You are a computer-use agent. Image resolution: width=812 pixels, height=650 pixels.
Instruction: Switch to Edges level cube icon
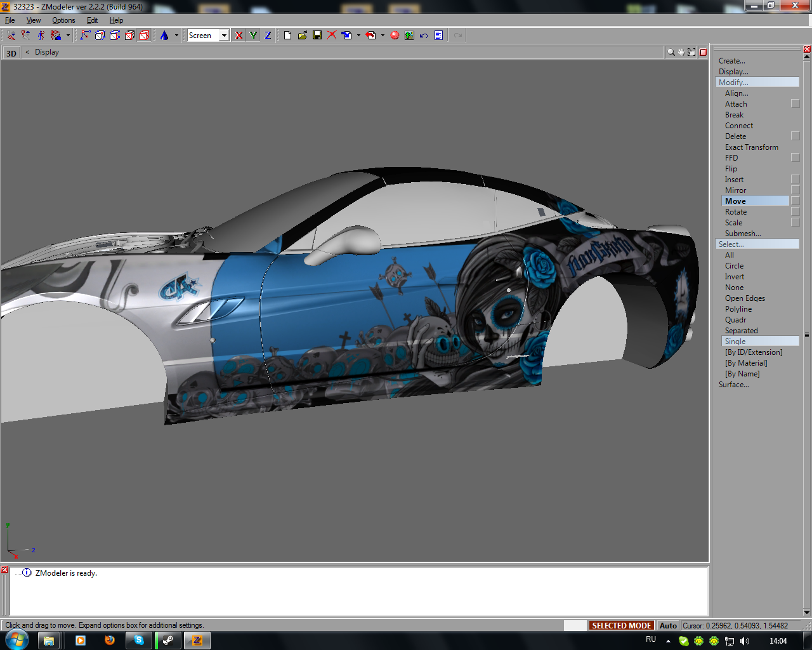(100, 36)
